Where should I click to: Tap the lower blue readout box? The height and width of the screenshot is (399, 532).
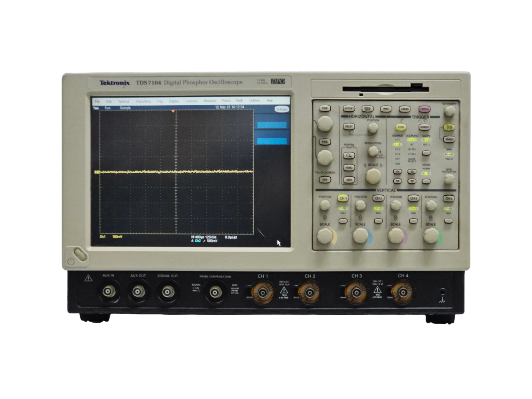(x=272, y=141)
